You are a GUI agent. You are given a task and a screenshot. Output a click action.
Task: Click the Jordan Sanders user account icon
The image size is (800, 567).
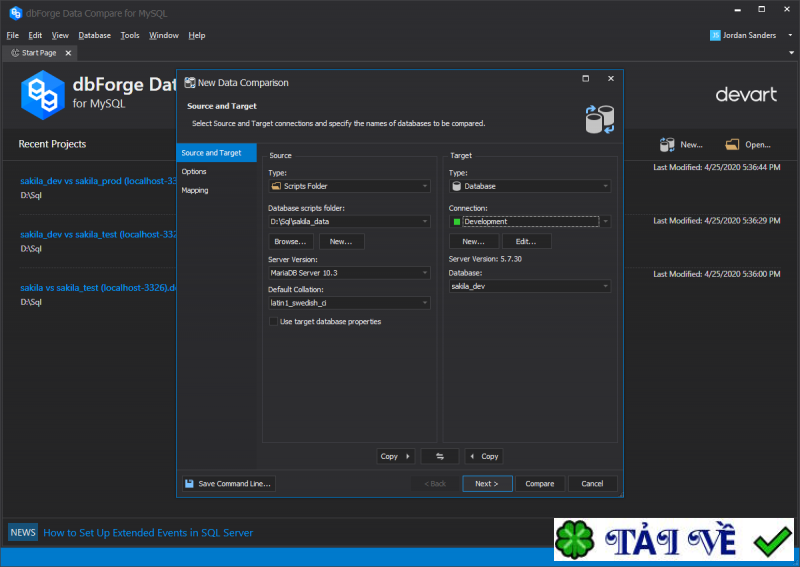pyautogui.click(x=715, y=35)
